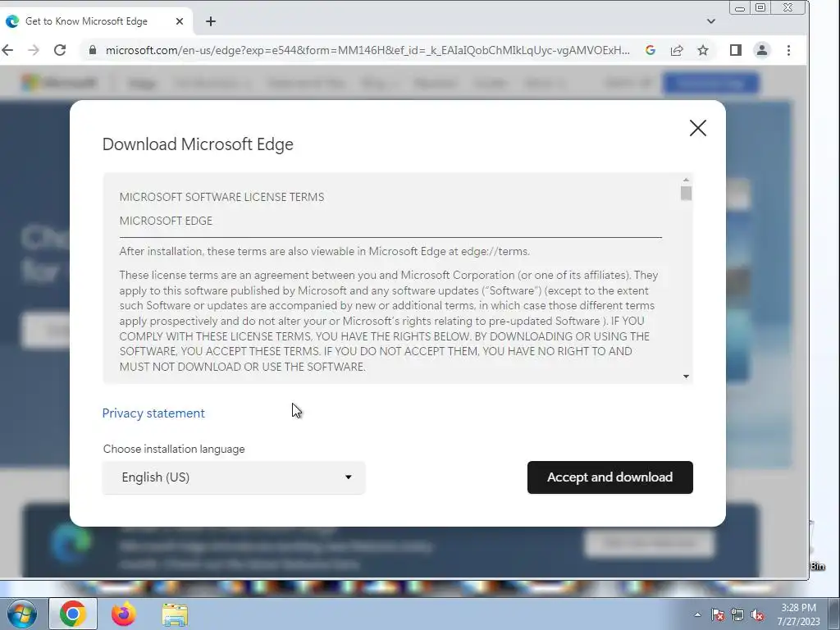Image resolution: width=840 pixels, height=630 pixels.
Task: Launch Firefox from the taskbar
Action: pyautogui.click(x=124, y=614)
